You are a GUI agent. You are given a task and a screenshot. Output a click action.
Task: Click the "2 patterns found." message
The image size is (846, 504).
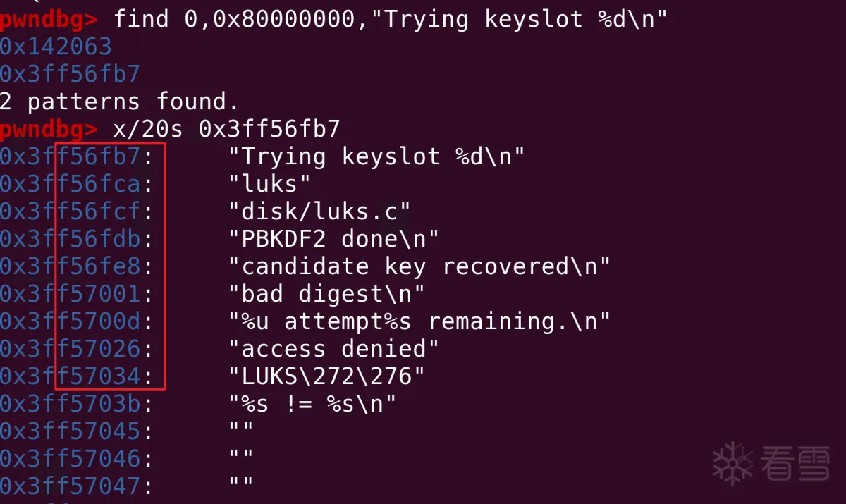[120, 102]
